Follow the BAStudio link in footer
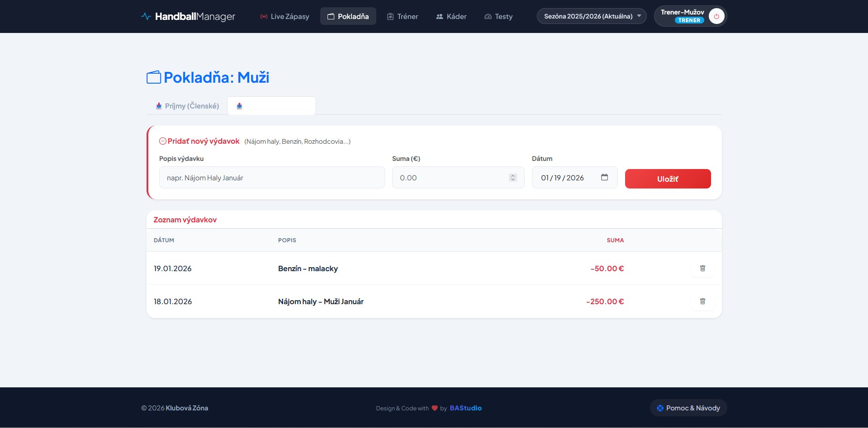This screenshot has width=868, height=428. point(465,408)
